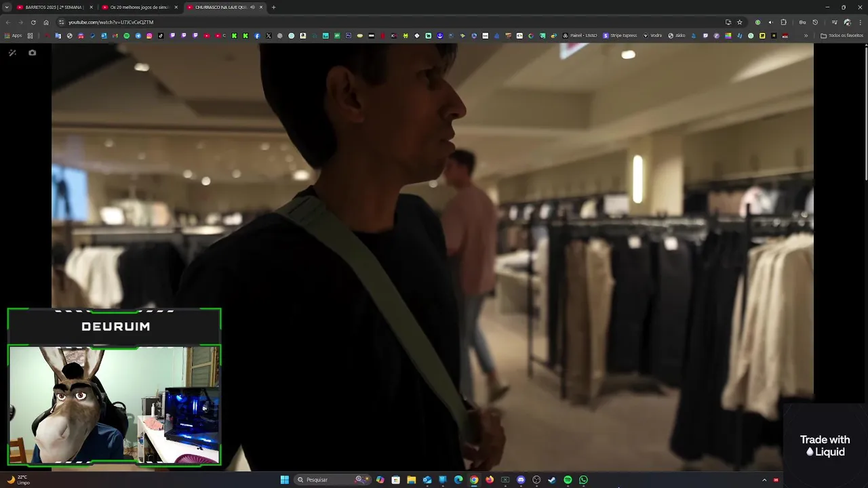Bookmark this page with star icon
Viewport: 868px width, 488px height.
740,22
